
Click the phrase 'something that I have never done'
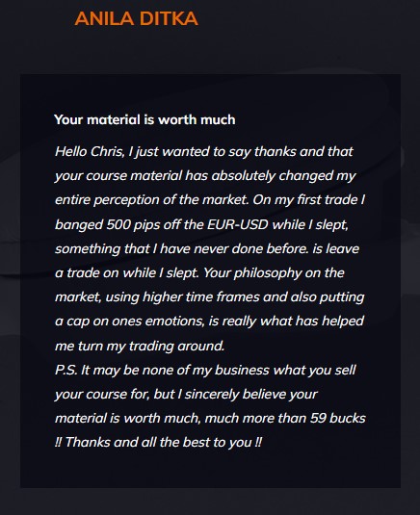(159, 249)
